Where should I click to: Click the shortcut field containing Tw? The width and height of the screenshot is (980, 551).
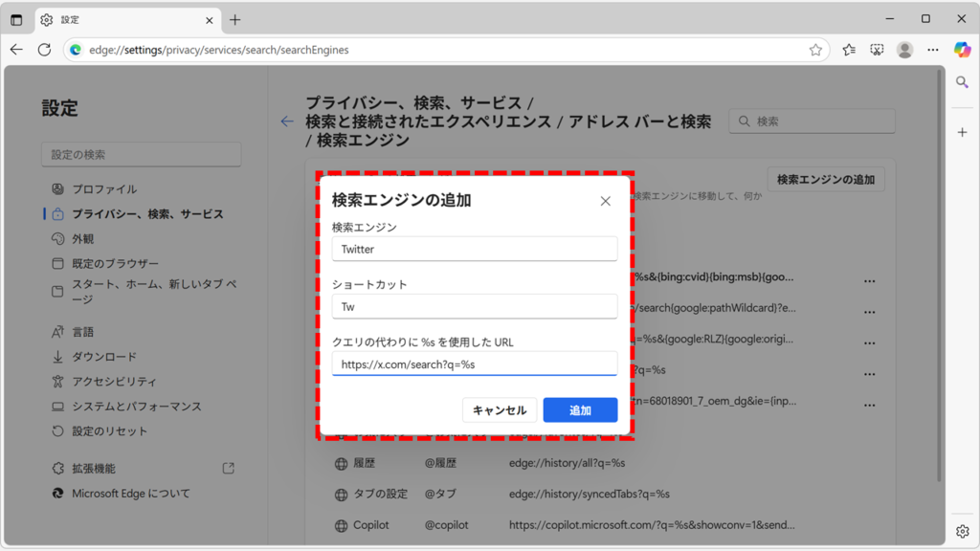point(475,306)
